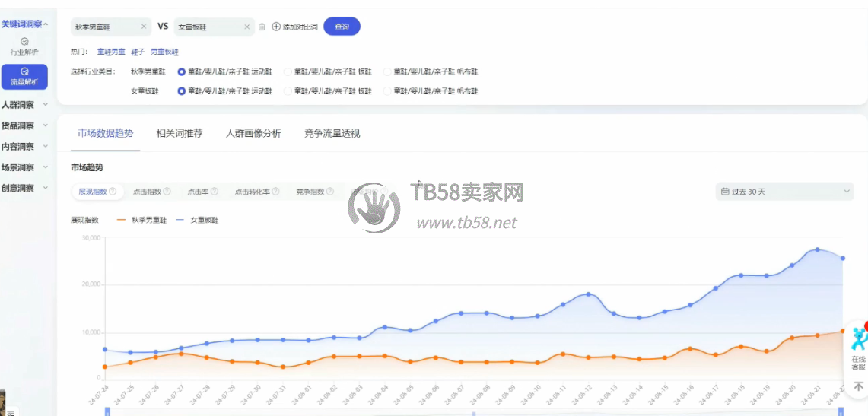Select 板鞋 category for 秋季男童鞋 row
Image resolution: width=868 pixels, height=416 pixels.
(x=288, y=72)
